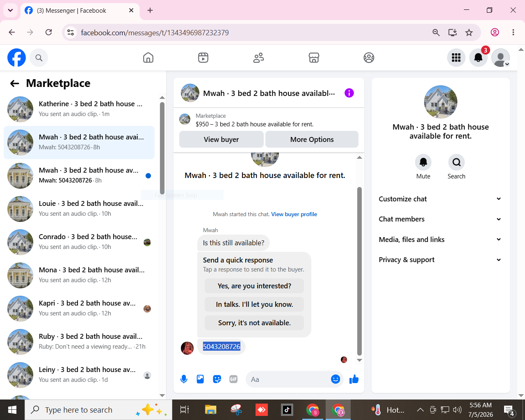Open the View buyer profile link
525x420 pixels.
tap(294, 214)
